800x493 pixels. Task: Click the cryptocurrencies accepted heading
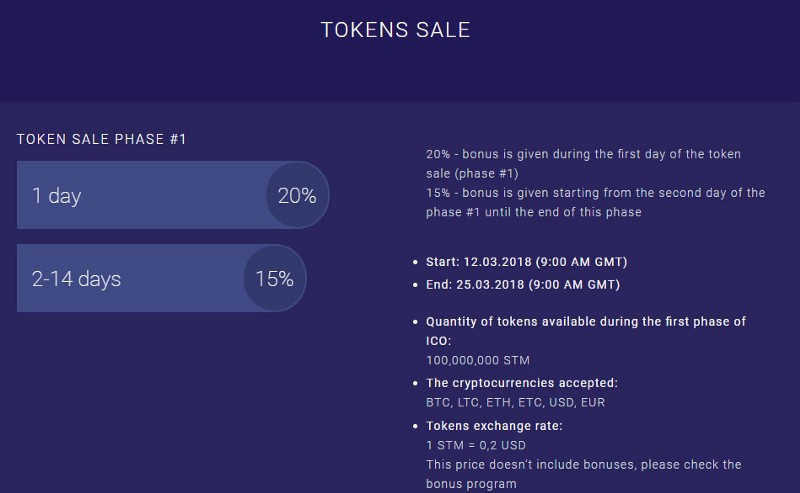point(522,383)
